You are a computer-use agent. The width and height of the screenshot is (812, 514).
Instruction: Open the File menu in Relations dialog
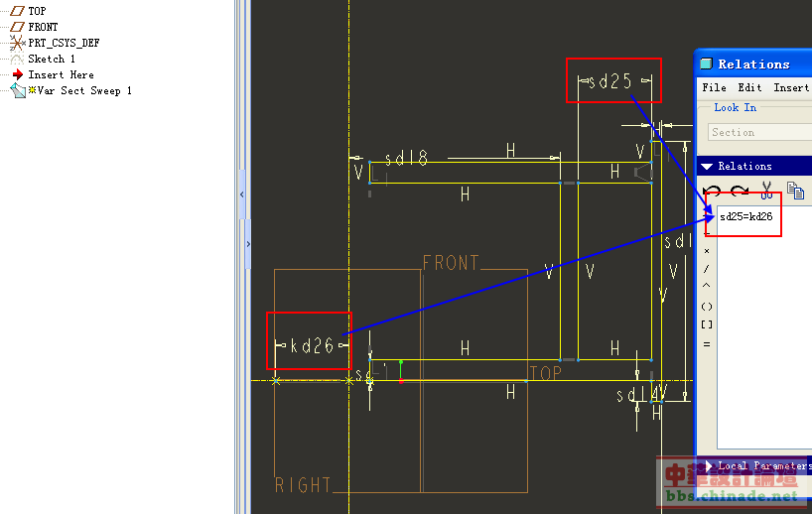(714, 87)
